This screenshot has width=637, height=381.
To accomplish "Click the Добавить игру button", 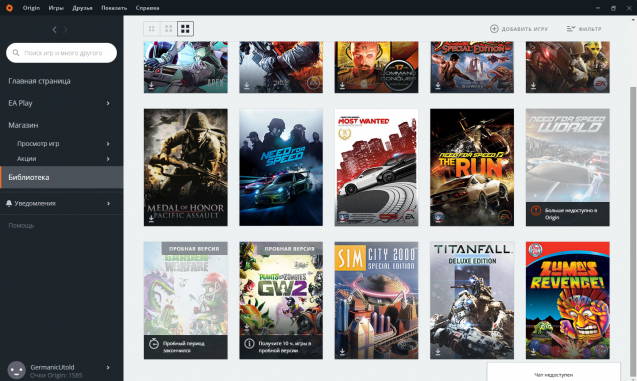I will (519, 29).
